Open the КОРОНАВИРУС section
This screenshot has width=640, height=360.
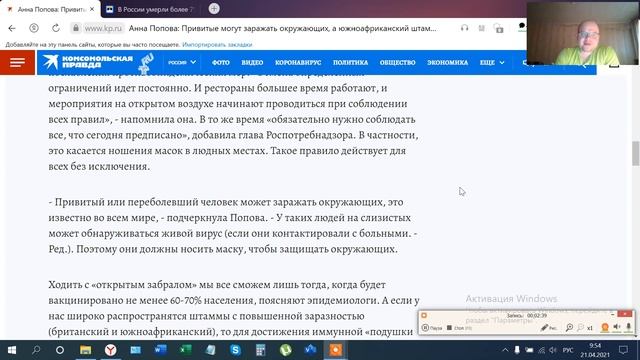tap(298, 62)
